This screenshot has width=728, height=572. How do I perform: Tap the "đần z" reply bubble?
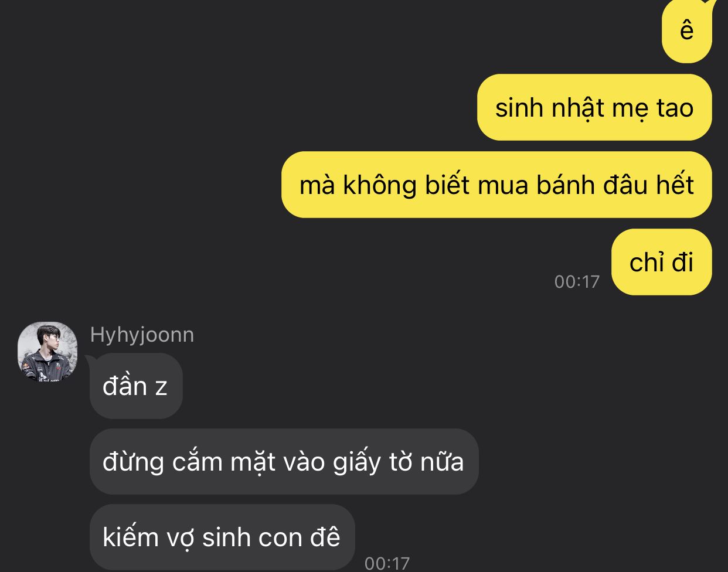(x=135, y=386)
